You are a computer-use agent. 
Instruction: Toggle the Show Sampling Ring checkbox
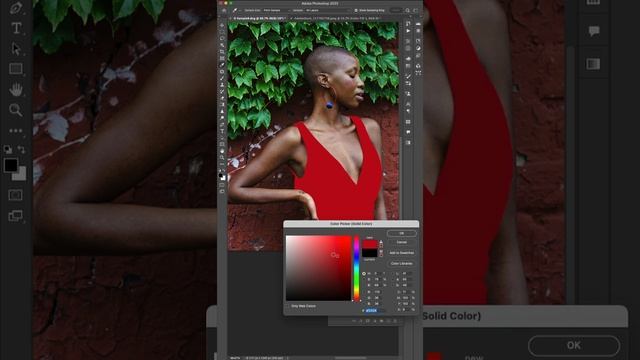(x=356, y=10)
